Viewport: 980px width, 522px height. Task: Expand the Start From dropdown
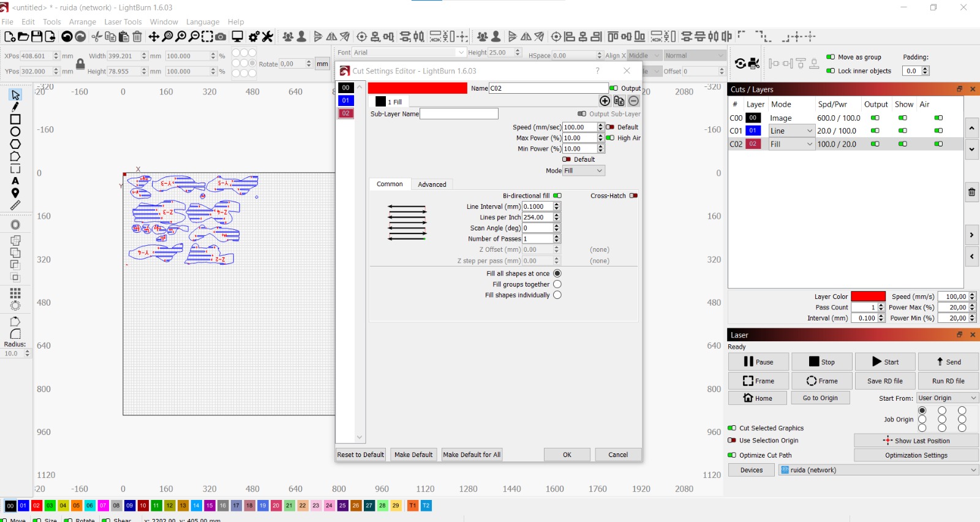point(947,398)
